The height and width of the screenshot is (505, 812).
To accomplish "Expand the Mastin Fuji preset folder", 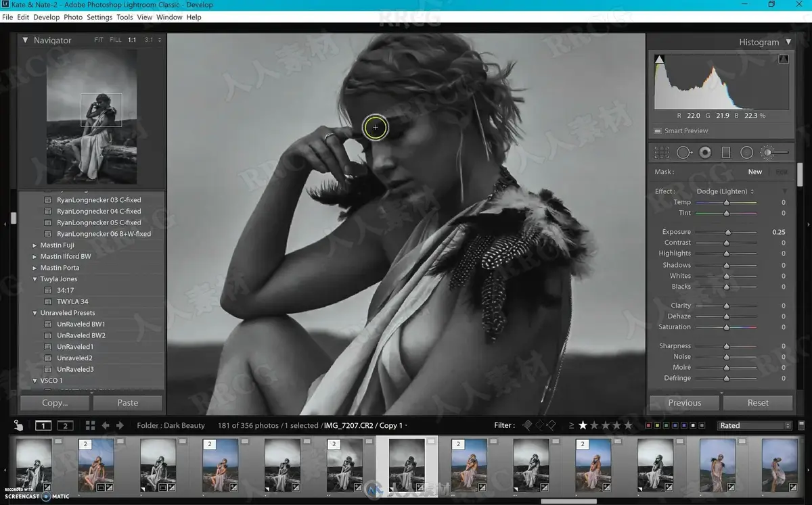I will (35, 245).
